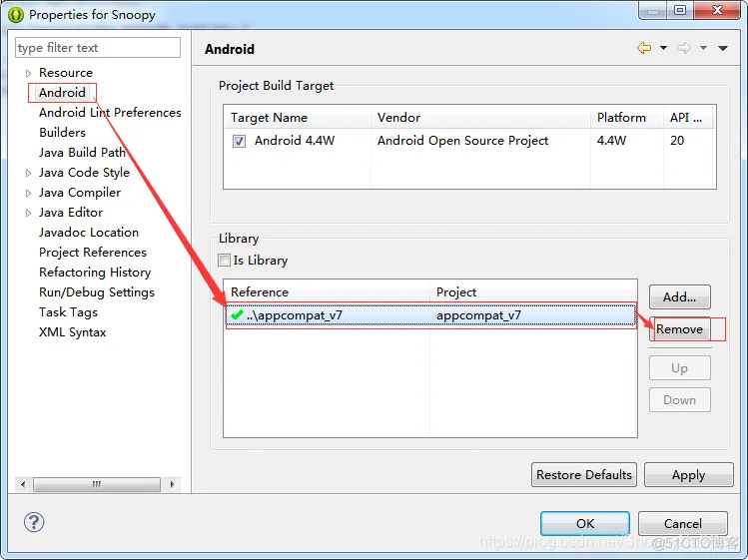Viewport: 748px width, 560px height.
Task: Click the back navigation arrow icon
Action: 644,48
